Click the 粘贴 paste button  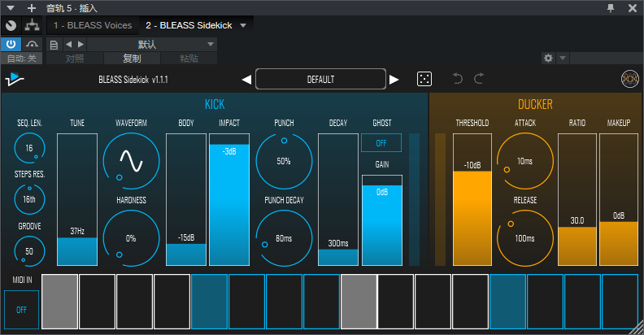[x=189, y=59]
